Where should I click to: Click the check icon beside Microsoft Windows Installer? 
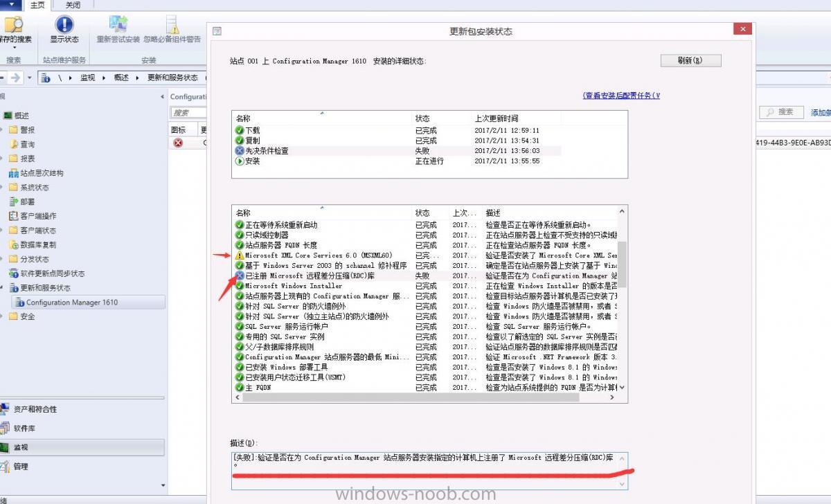(240, 286)
